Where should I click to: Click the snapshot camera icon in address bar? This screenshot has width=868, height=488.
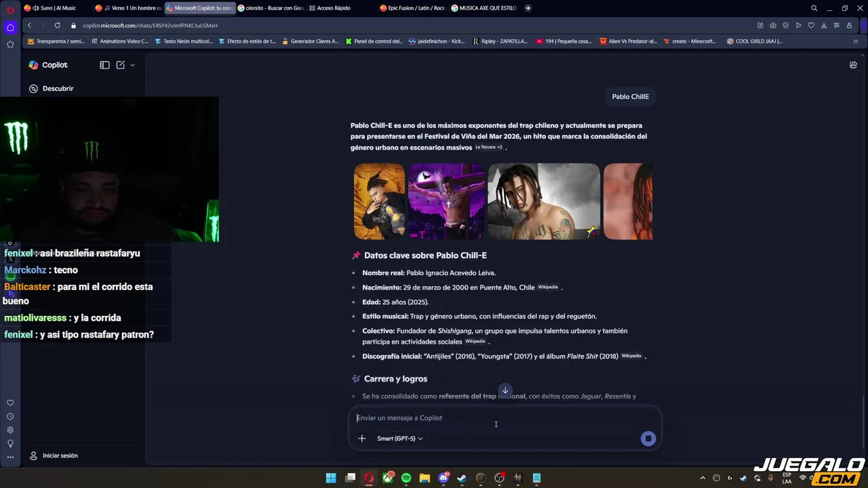tap(773, 25)
